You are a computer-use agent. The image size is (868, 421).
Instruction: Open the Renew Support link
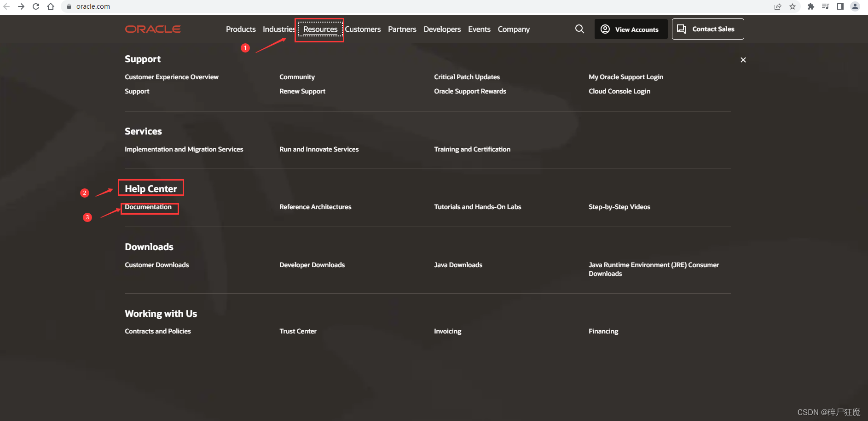(x=302, y=91)
